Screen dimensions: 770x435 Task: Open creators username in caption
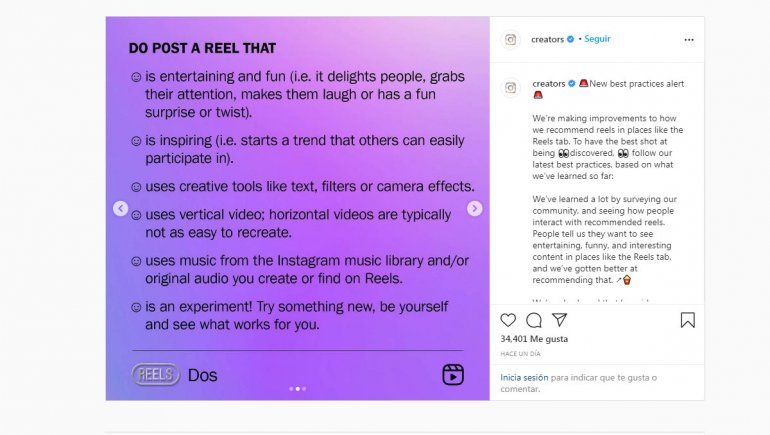(548, 84)
